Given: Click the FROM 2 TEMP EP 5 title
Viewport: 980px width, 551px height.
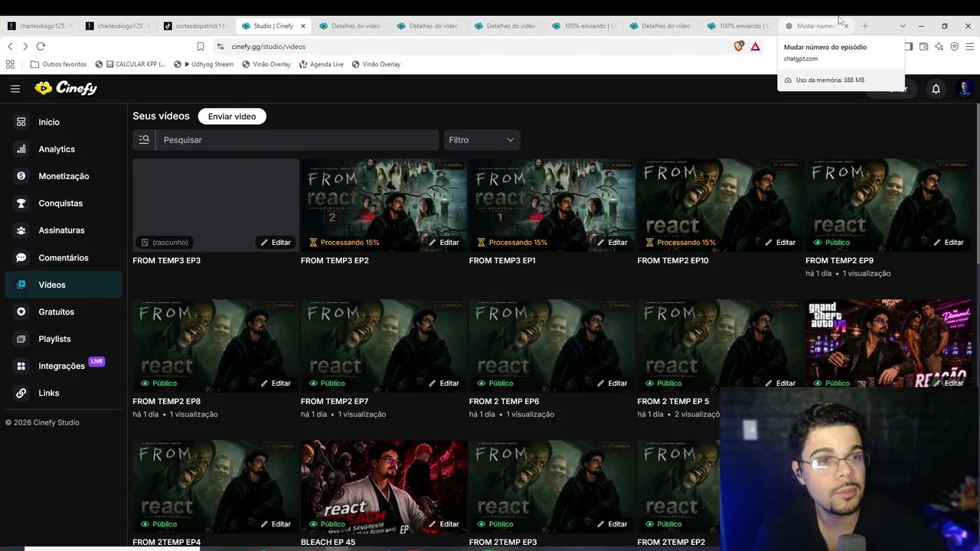Looking at the screenshot, I should click(673, 402).
